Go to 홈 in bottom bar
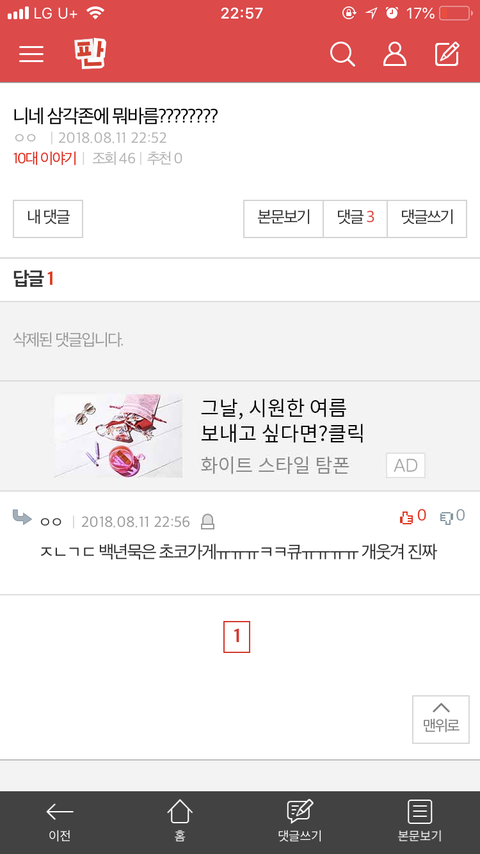Image resolution: width=480 pixels, height=854 pixels. (180, 822)
